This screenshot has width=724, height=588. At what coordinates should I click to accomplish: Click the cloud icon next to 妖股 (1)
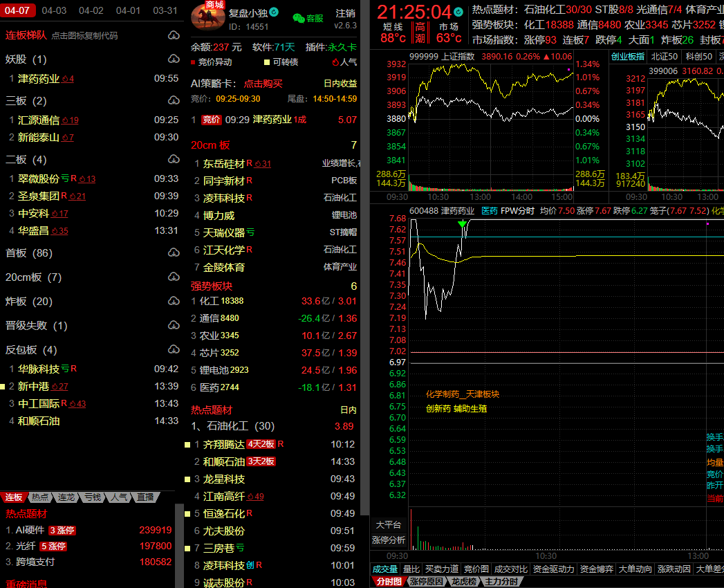pyautogui.click(x=173, y=59)
